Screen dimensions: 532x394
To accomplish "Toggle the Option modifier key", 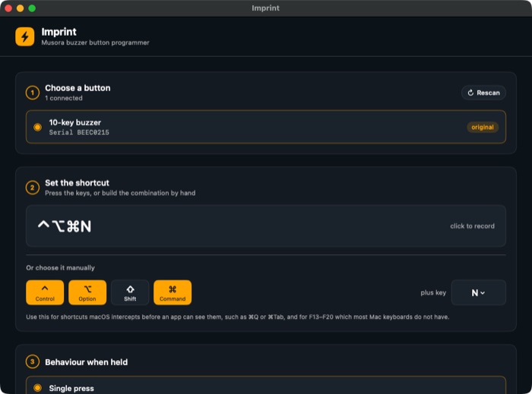I will [87, 292].
